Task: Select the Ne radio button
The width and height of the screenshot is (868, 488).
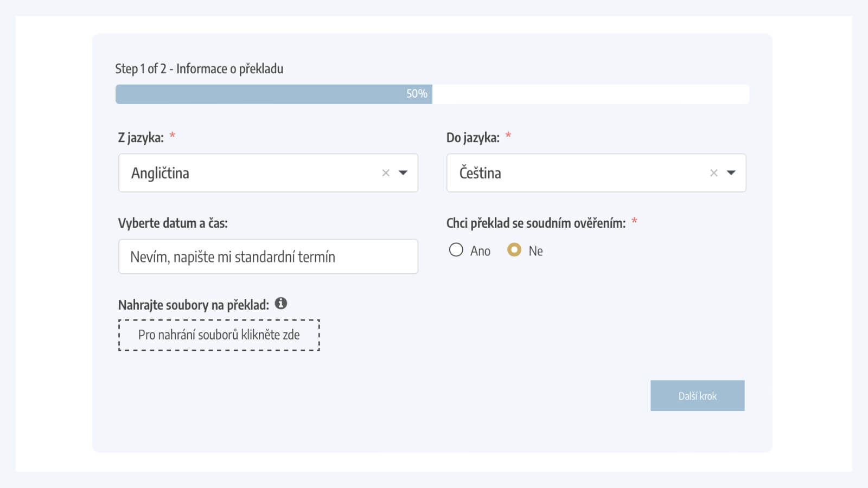Action: tap(514, 250)
